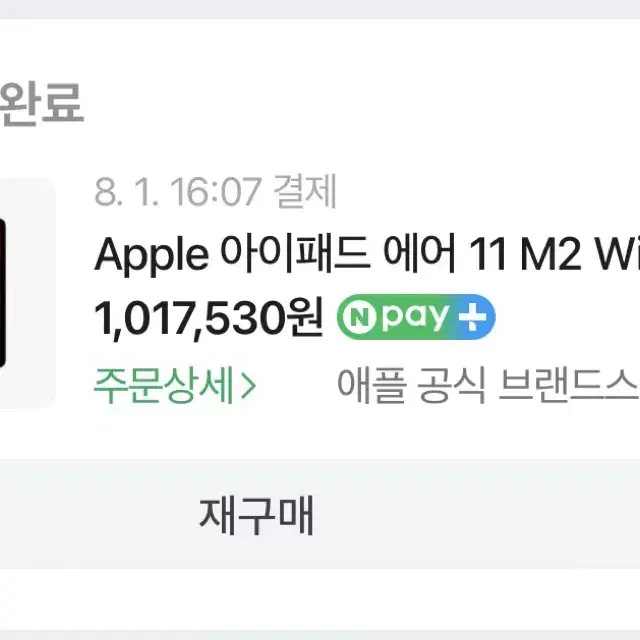Click the gray 재구매 button bar area
640x640 pixels.
pyautogui.click(x=320, y=514)
